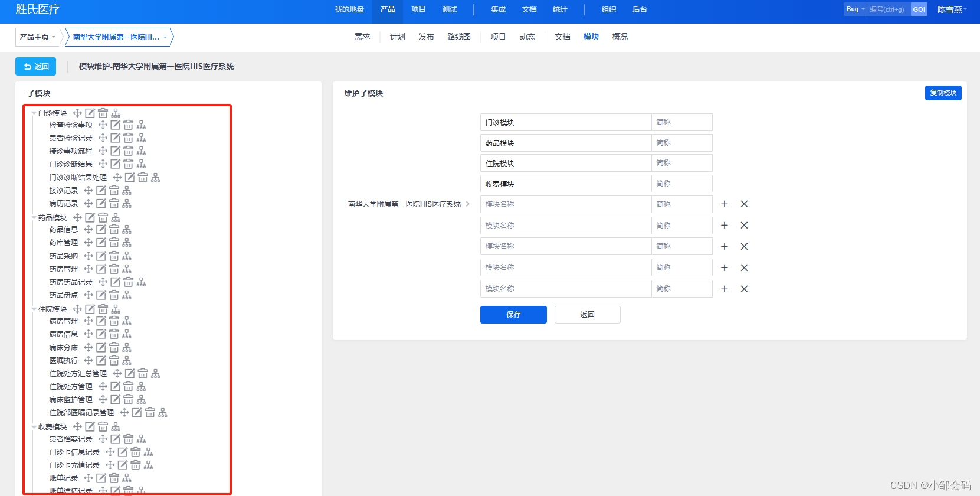Image resolution: width=980 pixels, height=496 pixels.
Task: Edit the 门诊诊断结果 module
Action: point(116,164)
